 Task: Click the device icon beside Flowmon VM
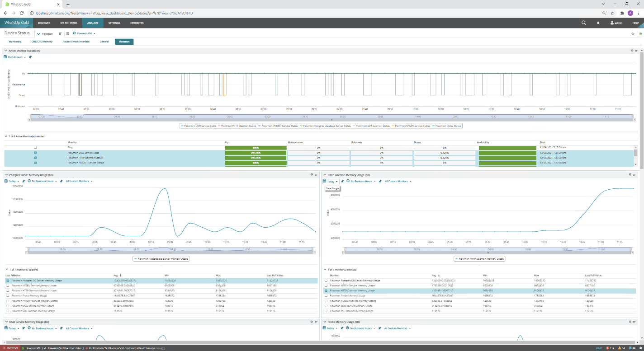point(75,33)
